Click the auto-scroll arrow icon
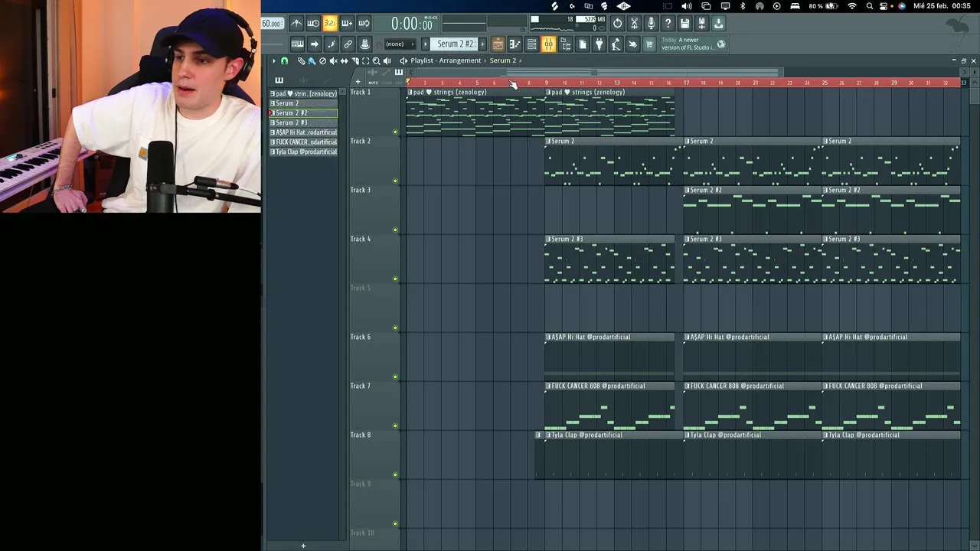Screen dimensions: 980x551 pyautogui.click(x=315, y=44)
